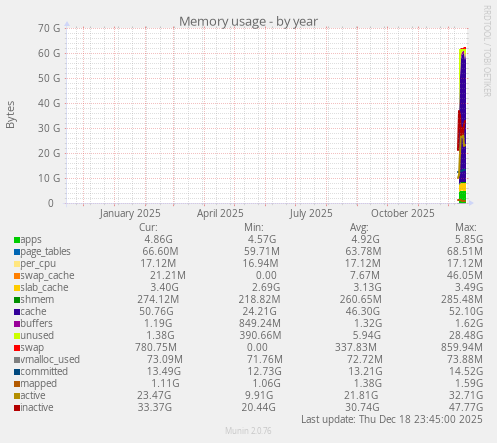
Task: Click the '50 G' y-axis label
Action: (49, 78)
